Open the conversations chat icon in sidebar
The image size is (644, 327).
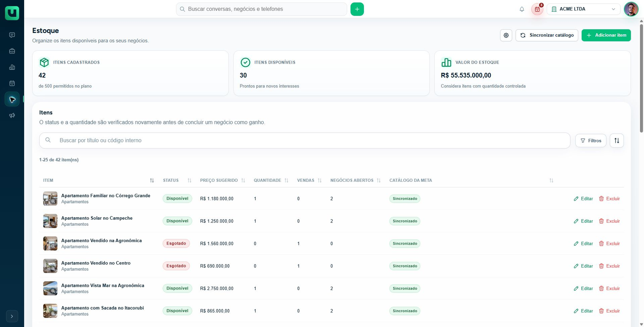pos(12,35)
